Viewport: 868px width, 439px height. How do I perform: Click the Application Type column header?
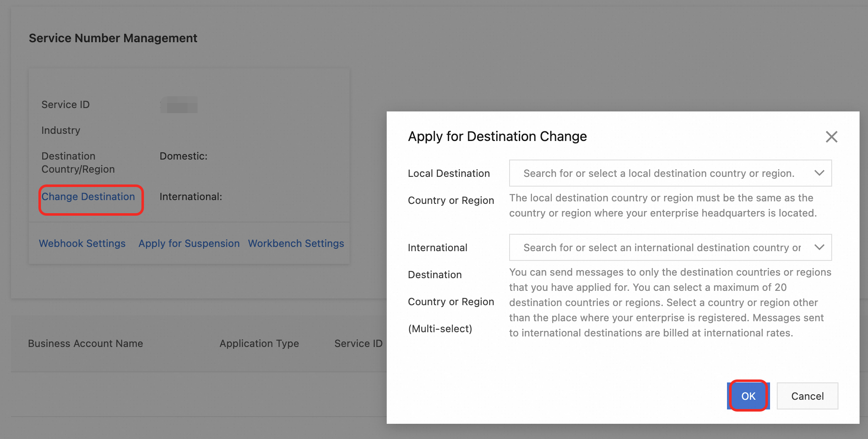tap(259, 344)
